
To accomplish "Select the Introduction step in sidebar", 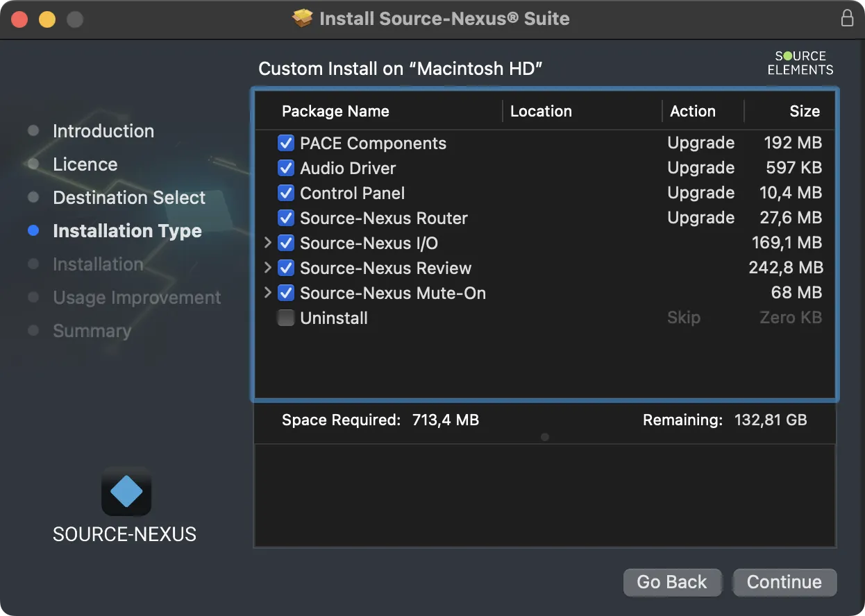I will 103,131.
